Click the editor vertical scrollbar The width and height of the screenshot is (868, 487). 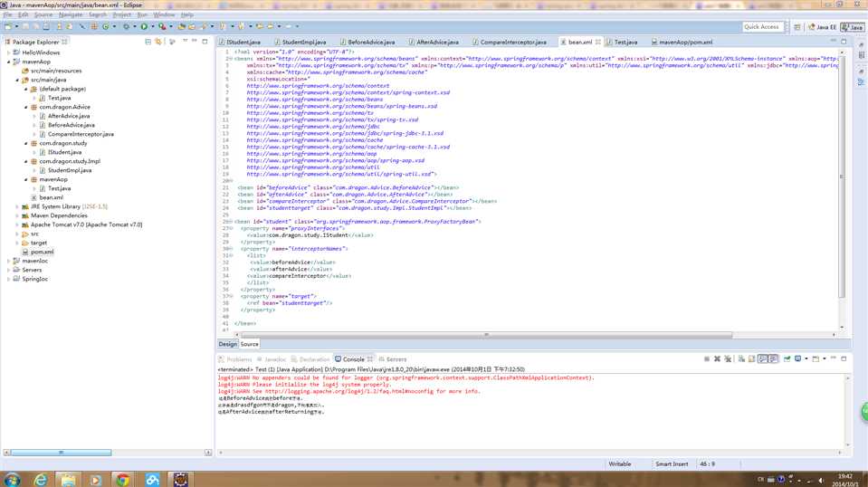pos(842,176)
